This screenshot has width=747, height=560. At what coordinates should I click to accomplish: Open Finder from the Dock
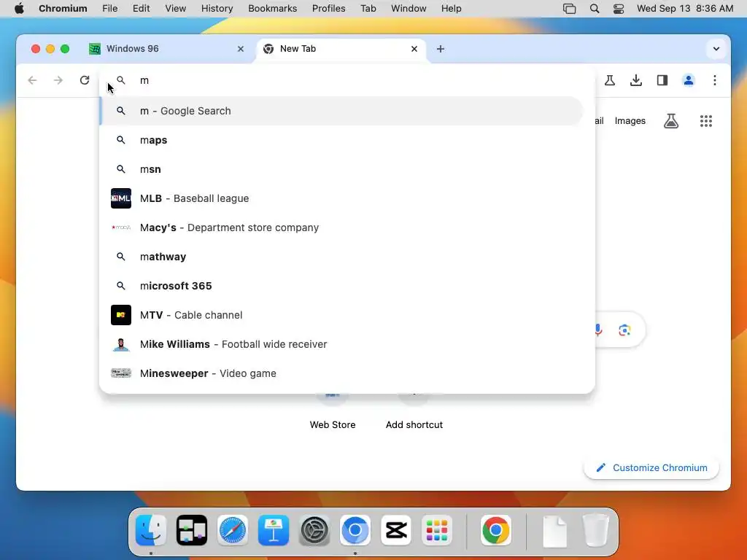(151, 530)
